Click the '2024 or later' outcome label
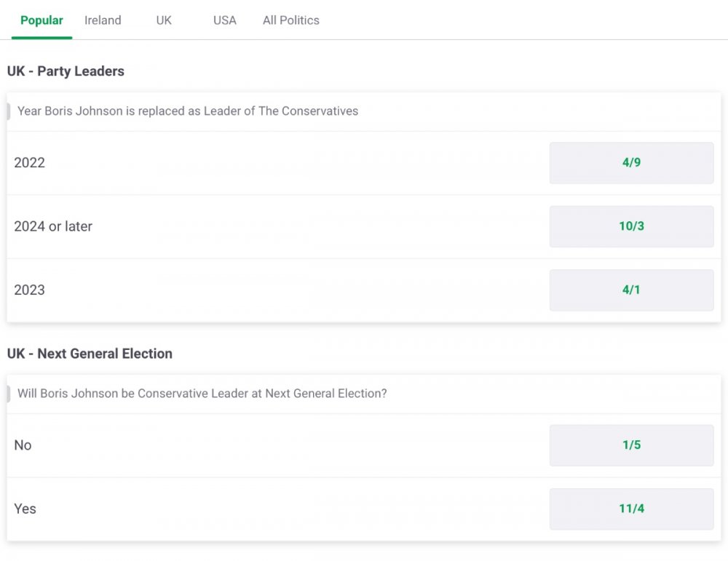 (53, 226)
